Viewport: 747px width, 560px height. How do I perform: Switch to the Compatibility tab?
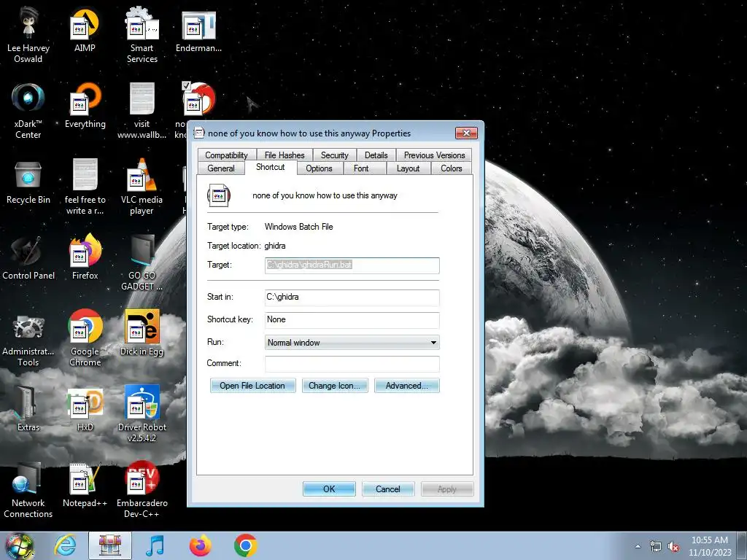click(226, 155)
